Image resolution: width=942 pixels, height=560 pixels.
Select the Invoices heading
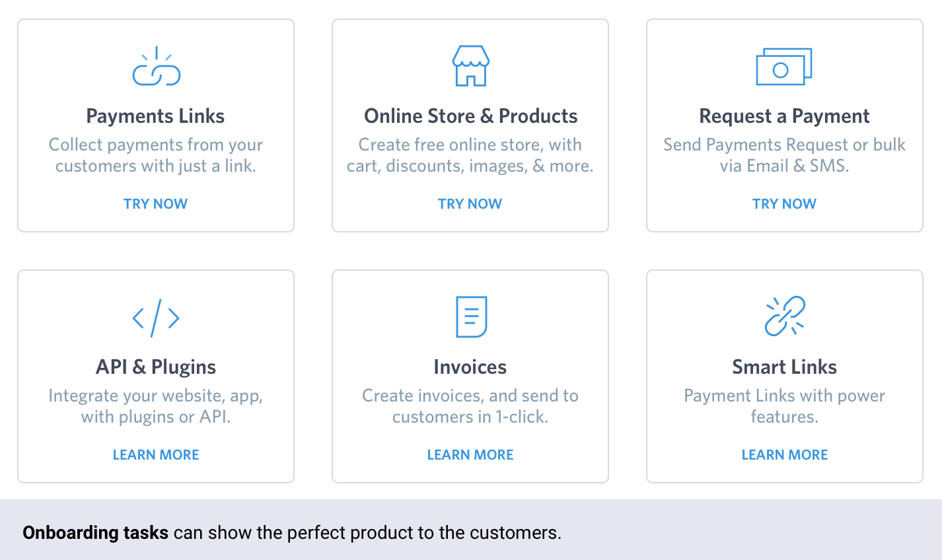click(470, 367)
